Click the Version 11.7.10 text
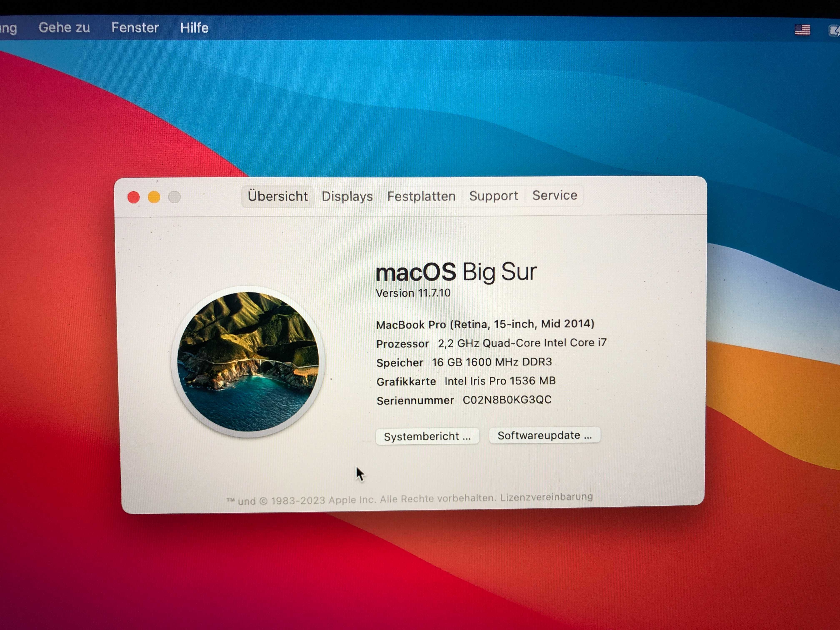The image size is (840, 630). tap(413, 293)
